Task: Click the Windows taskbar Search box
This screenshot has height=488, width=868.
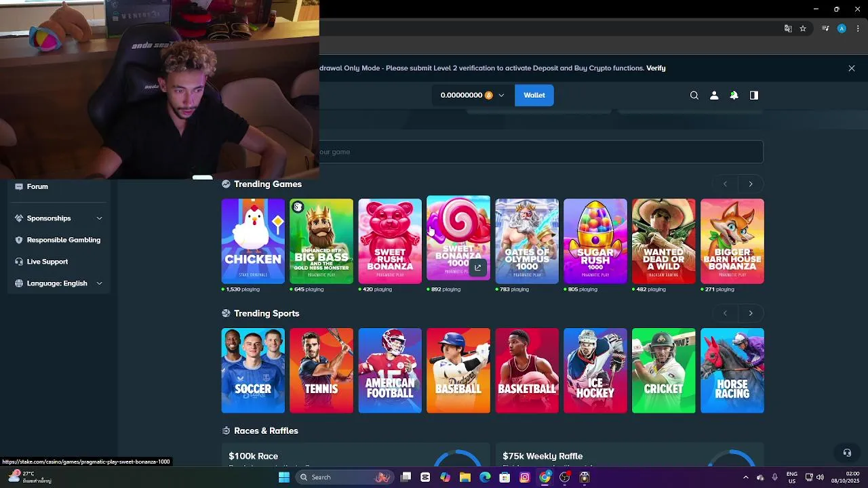Action: 345,477
